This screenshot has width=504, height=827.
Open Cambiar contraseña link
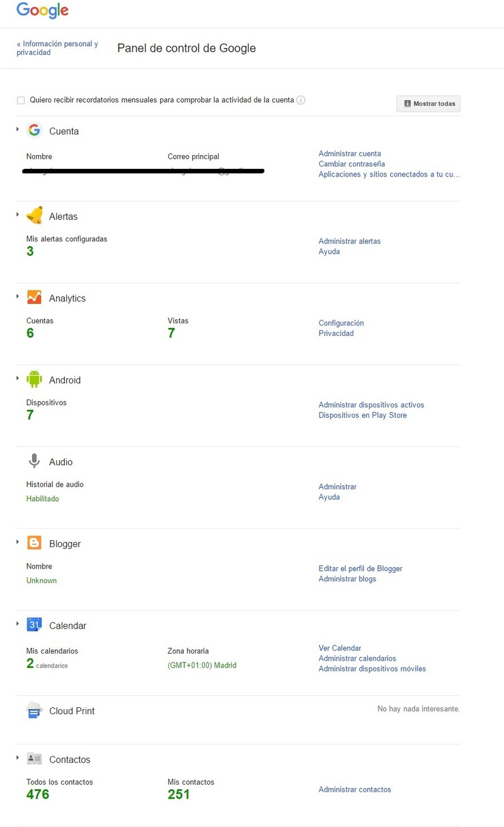pos(352,164)
